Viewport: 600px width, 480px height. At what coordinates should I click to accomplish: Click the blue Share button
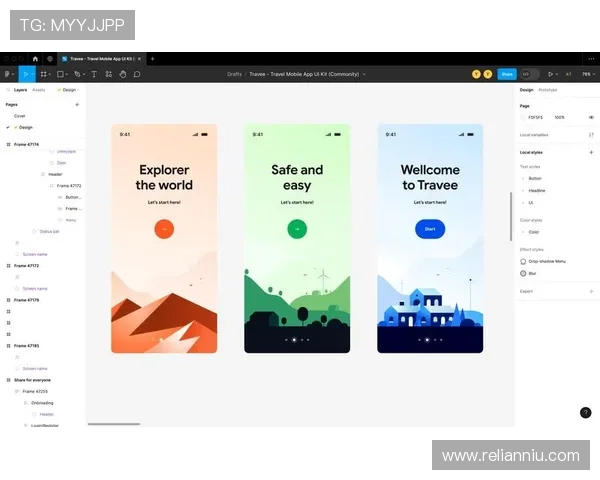(507, 74)
